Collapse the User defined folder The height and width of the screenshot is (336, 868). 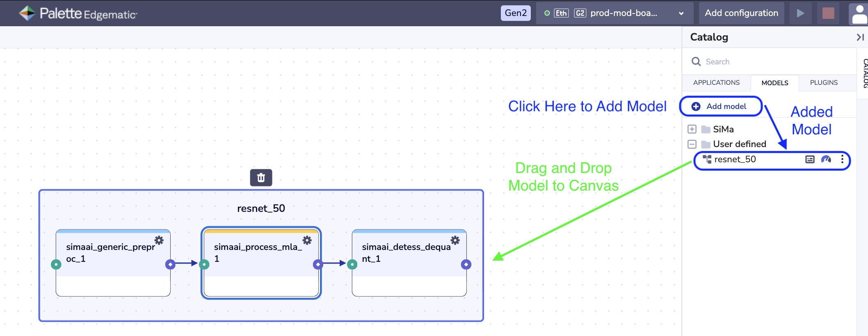click(692, 144)
